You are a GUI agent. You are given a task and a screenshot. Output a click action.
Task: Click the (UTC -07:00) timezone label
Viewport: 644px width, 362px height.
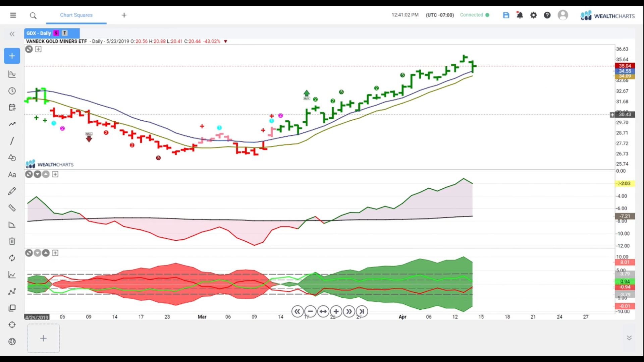[440, 15]
